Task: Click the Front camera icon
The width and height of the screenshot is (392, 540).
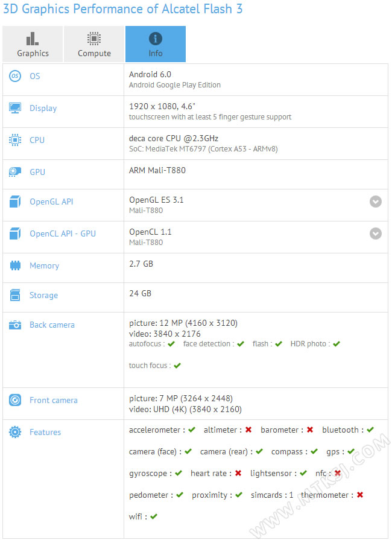Action: 15,400
